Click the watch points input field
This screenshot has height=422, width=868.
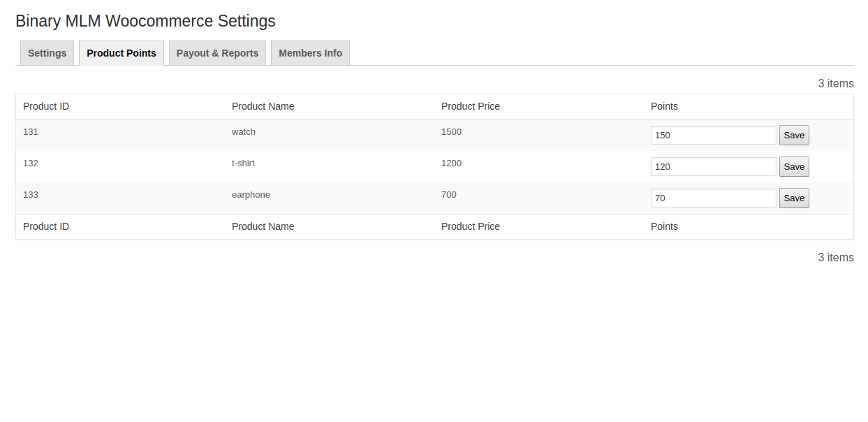point(713,136)
